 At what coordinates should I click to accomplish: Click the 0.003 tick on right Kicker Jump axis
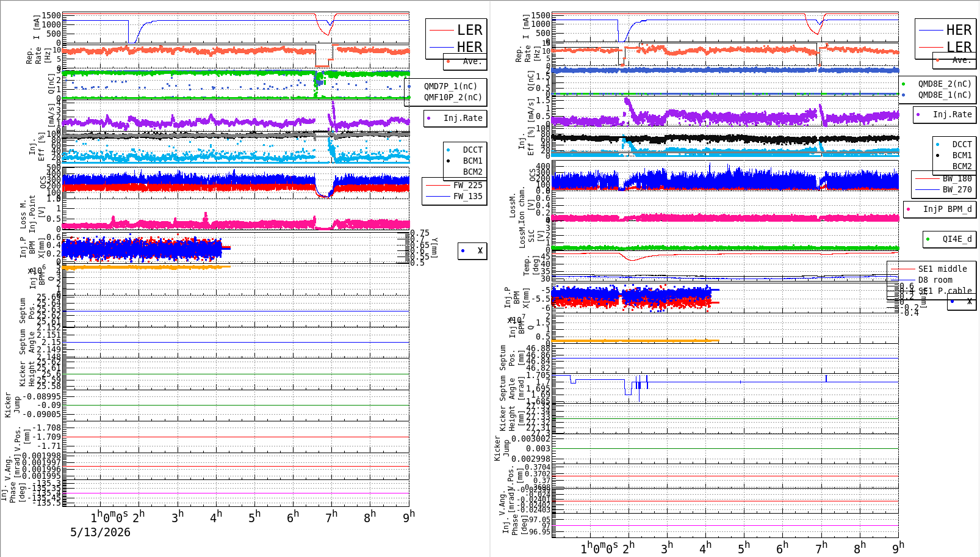[x=537, y=448]
